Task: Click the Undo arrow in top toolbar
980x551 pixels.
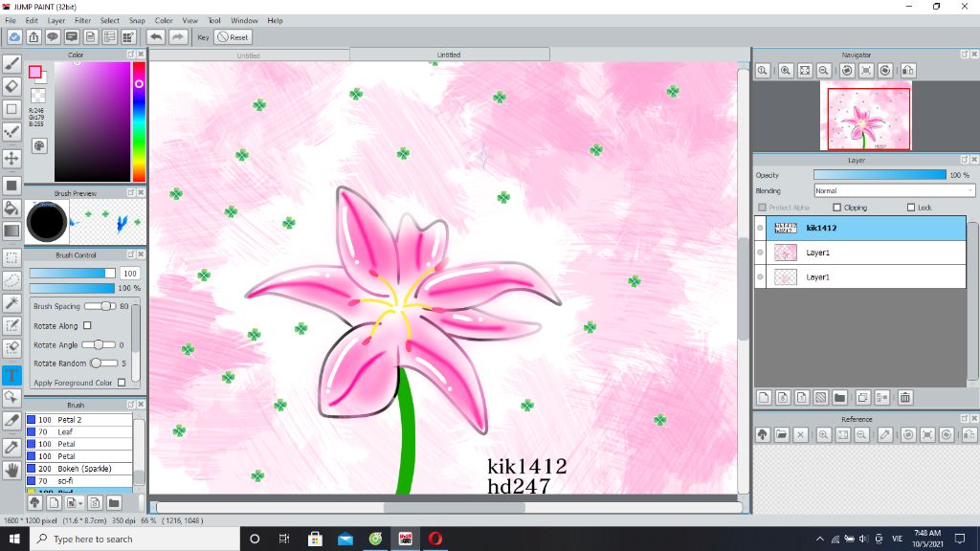Action: [156, 37]
